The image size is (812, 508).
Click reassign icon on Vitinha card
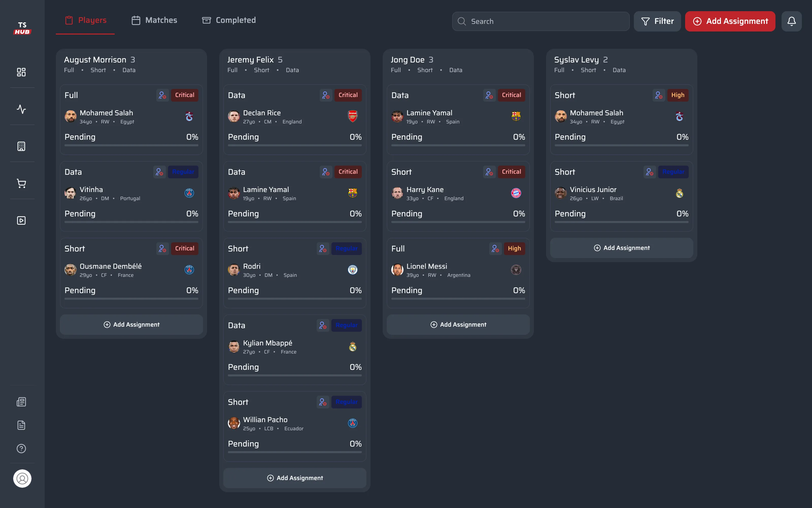pos(159,172)
